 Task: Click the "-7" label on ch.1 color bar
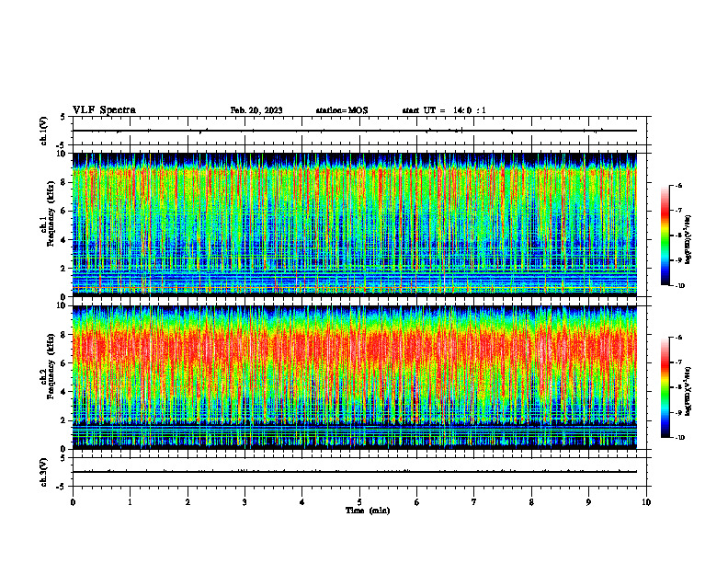678,211
